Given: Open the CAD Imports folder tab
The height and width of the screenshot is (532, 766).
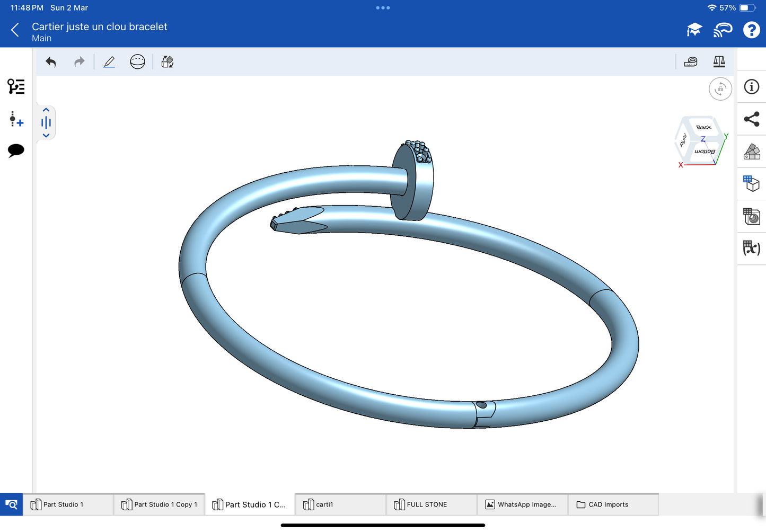Looking at the screenshot, I should point(608,504).
